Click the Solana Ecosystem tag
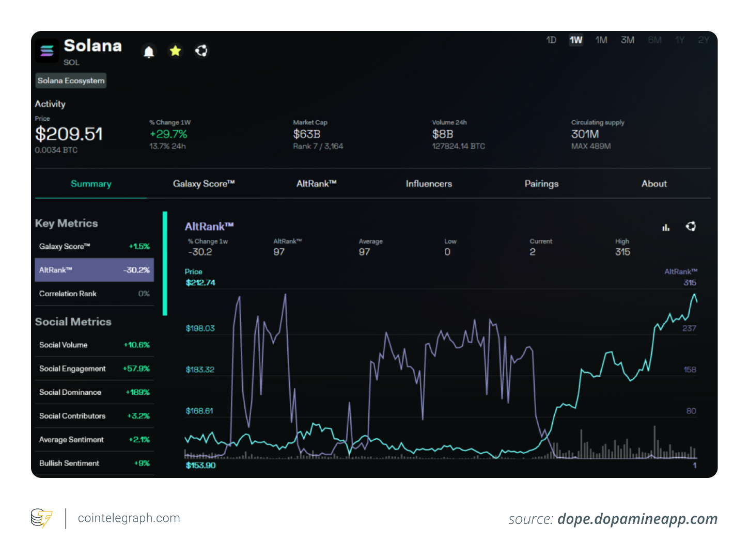The image size is (749, 560). pos(70,81)
